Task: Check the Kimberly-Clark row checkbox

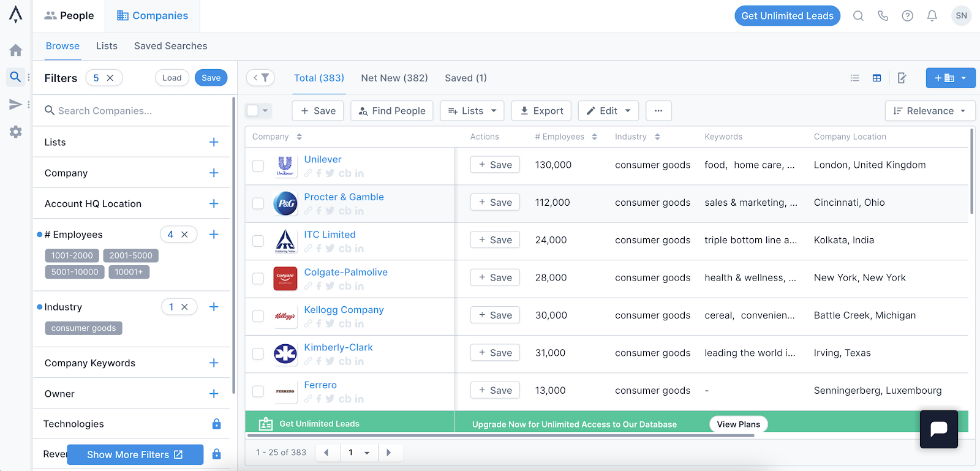Action: (x=258, y=353)
